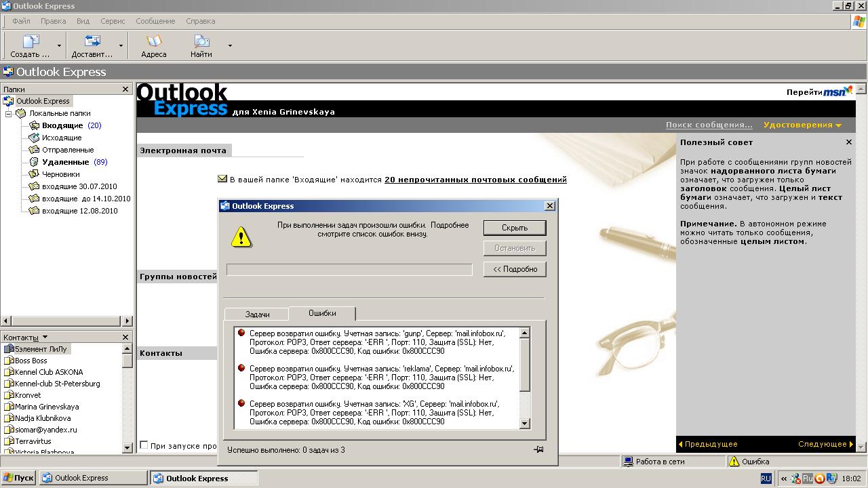Go to Next (Следующее) tip

(x=826, y=444)
